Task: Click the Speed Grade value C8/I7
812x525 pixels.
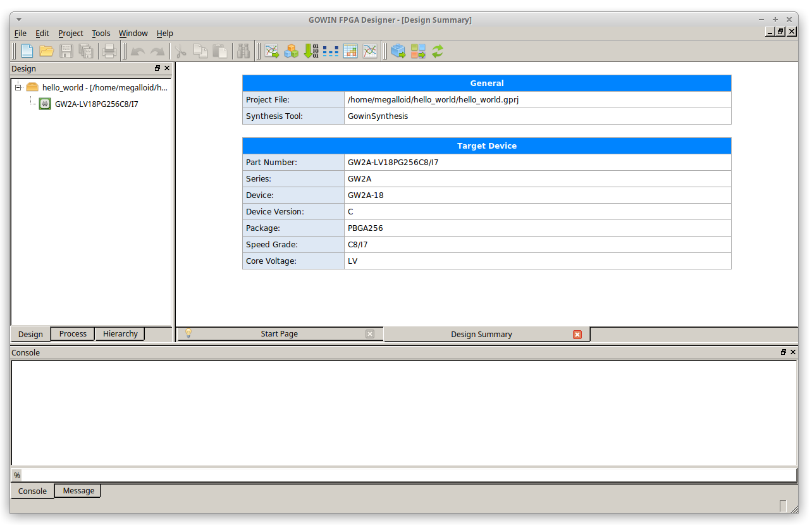Action: [538, 245]
